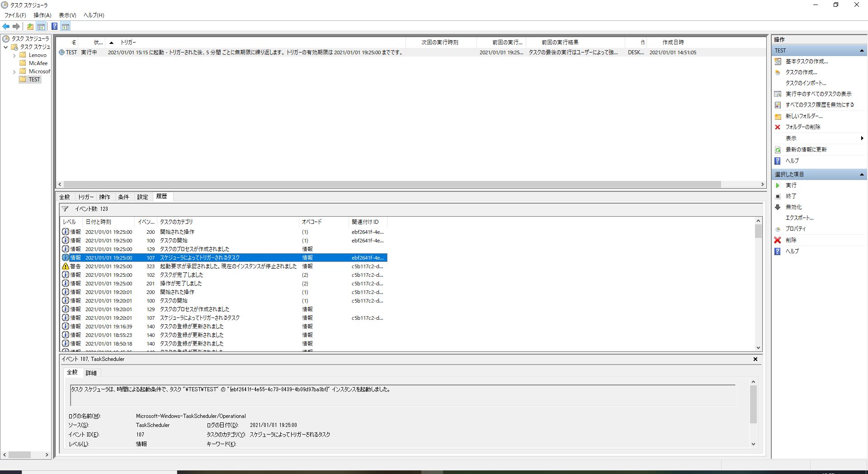Click the 実行中のすべてのタスクの表示 icon

(778, 94)
